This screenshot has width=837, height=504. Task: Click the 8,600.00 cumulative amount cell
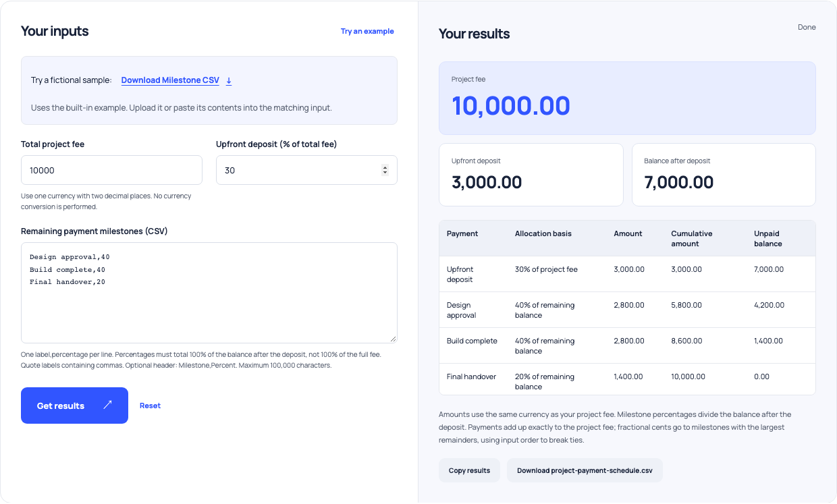click(x=686, y=341)
